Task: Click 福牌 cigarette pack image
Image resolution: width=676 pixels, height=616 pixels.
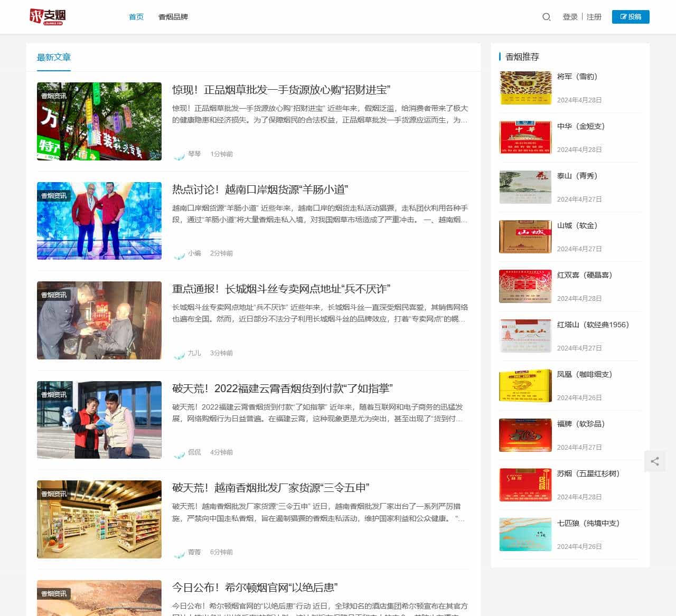Action: (525, 435)
